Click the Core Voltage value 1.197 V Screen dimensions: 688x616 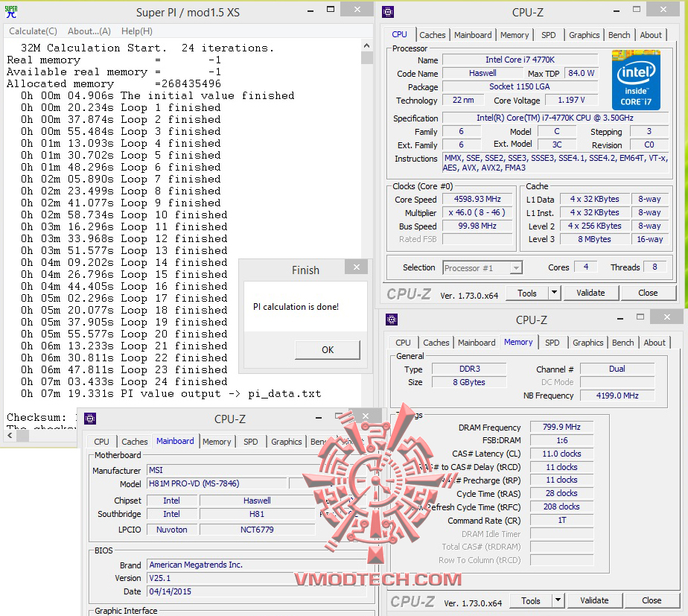(x=571, y=100)
